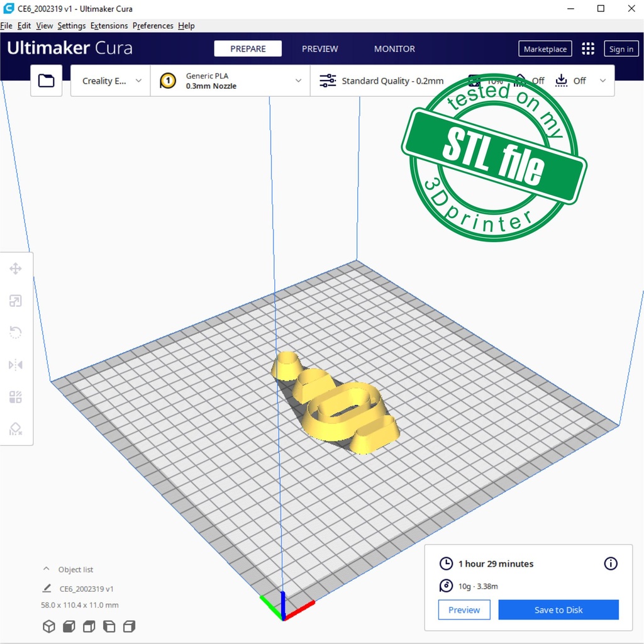644x644 pixels.
Task: Select the Mirror tool in left toolbar
Action: coord(16,365)
